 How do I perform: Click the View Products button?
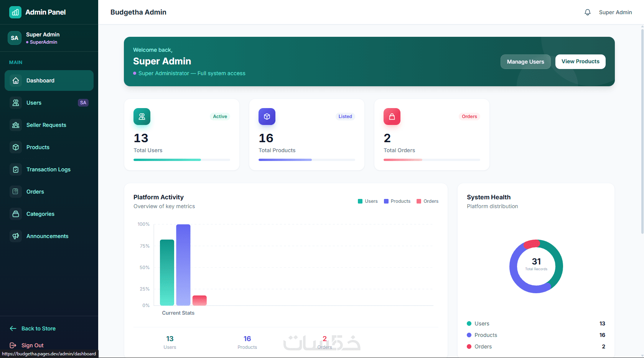click(x=580, y=62)
